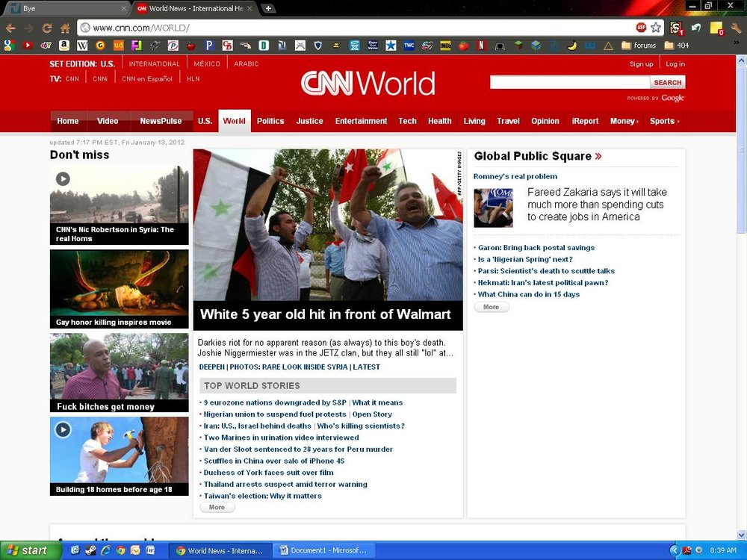The image size is (747, 560).
Task: Open the Justice section tab
Action: [310, 121]
